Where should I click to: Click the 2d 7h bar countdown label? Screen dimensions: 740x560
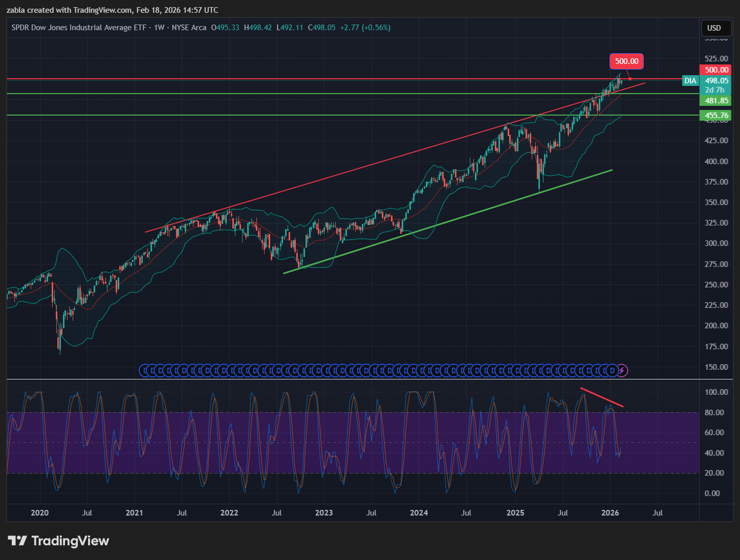click(x=714, y=90)
